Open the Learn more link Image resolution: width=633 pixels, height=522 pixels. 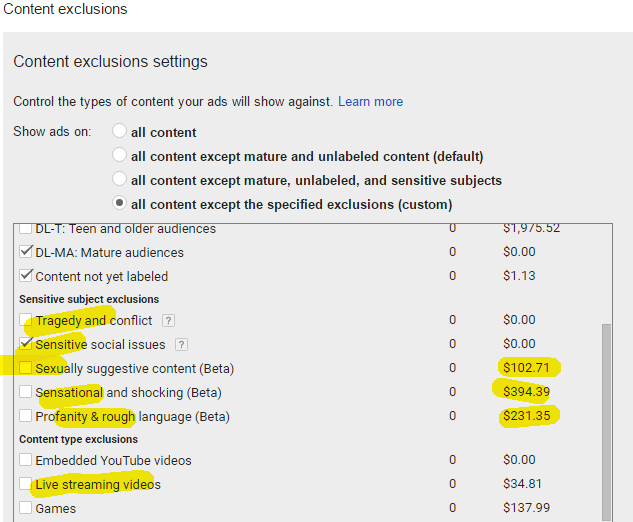pyautogui.click(x=370, y=102)
